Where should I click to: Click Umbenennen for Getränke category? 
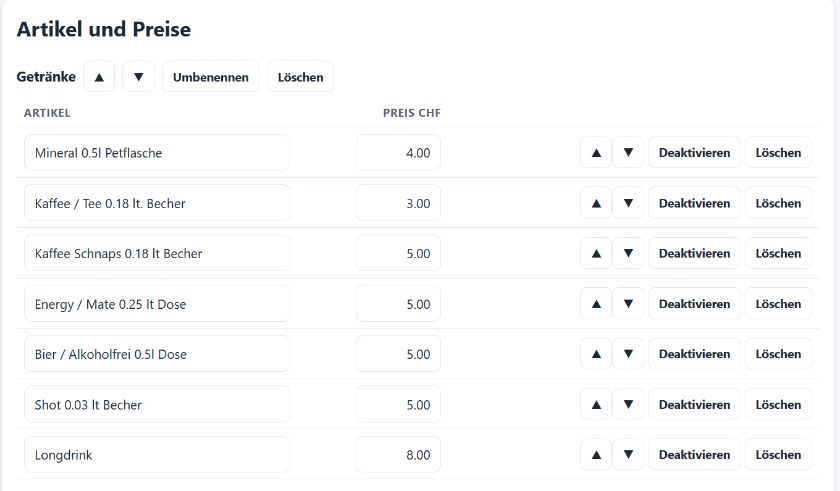coord(211,77)
